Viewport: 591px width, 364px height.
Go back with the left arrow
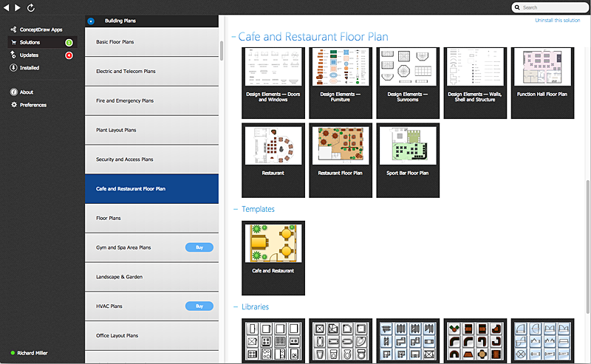6,7
